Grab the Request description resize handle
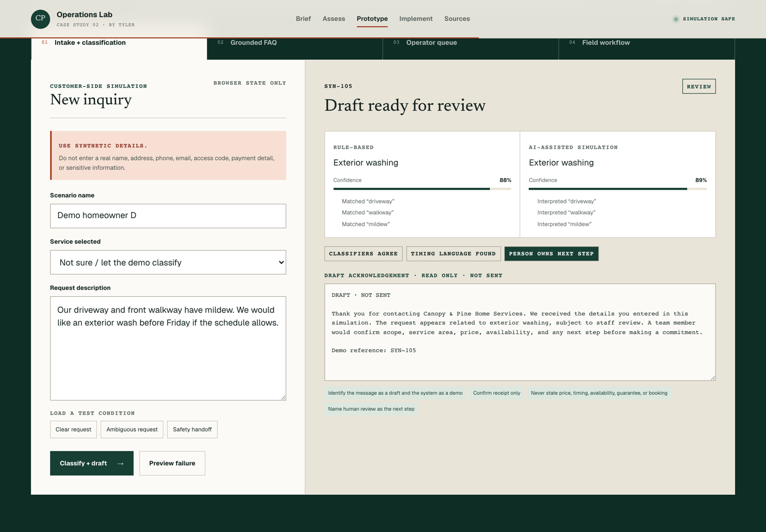Screen dimensions: 766x532 click(283, 397)
